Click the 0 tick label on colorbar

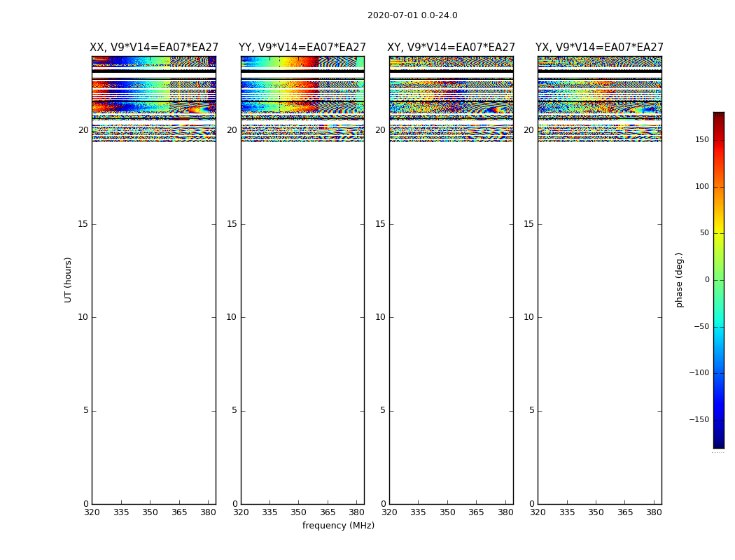point(706,280)
